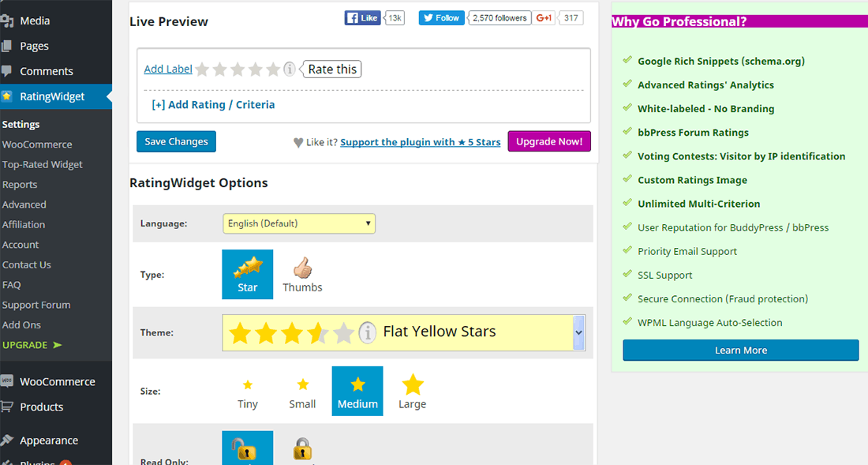Click the Comments bubble icon

[x=6, y=71]
